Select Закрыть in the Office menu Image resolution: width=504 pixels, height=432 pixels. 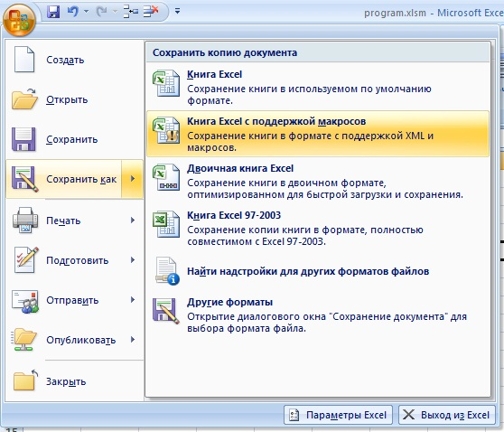tap(74, 381)
